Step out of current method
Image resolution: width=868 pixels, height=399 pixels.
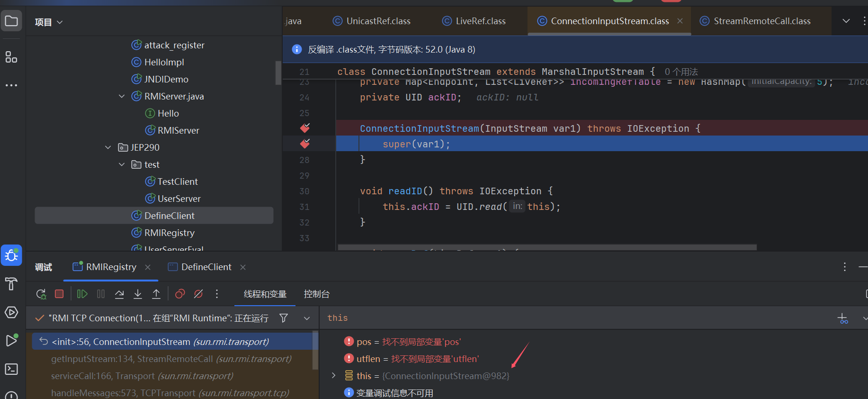(156, 294)
